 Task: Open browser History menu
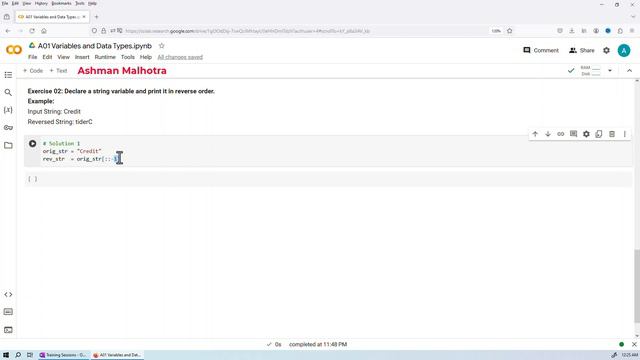click(x=41, y=3)
